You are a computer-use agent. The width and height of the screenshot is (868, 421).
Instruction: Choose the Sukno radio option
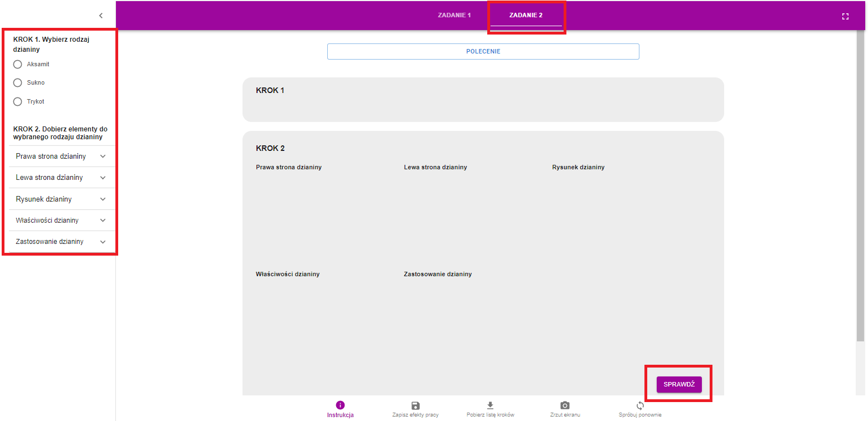click(17, 83)
